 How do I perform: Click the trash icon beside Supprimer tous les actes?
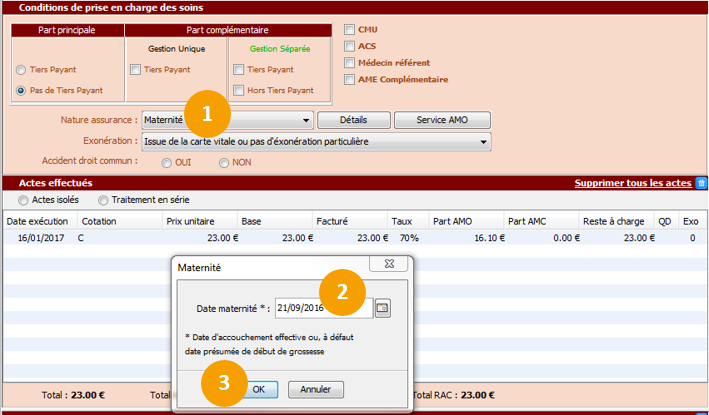click(701, 183)
